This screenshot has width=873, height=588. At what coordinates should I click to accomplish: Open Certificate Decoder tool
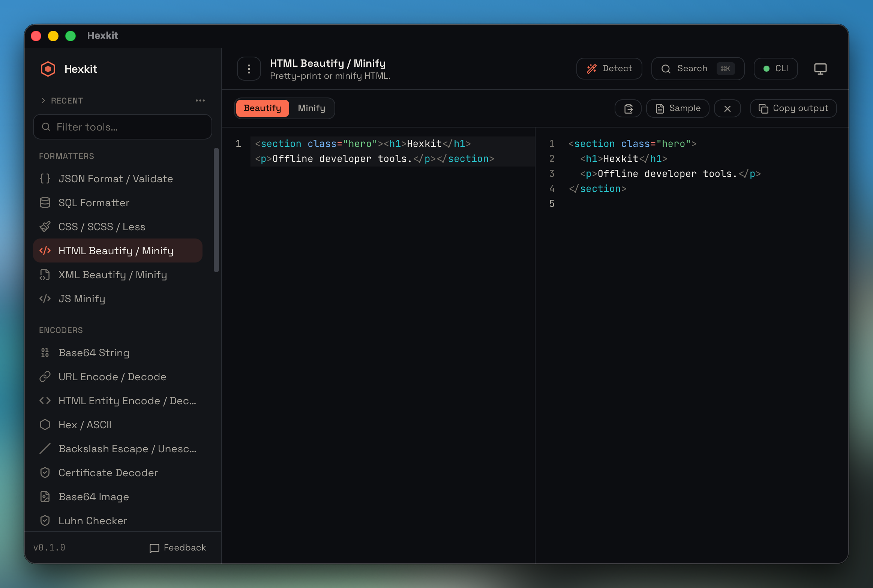pos(118,473)
